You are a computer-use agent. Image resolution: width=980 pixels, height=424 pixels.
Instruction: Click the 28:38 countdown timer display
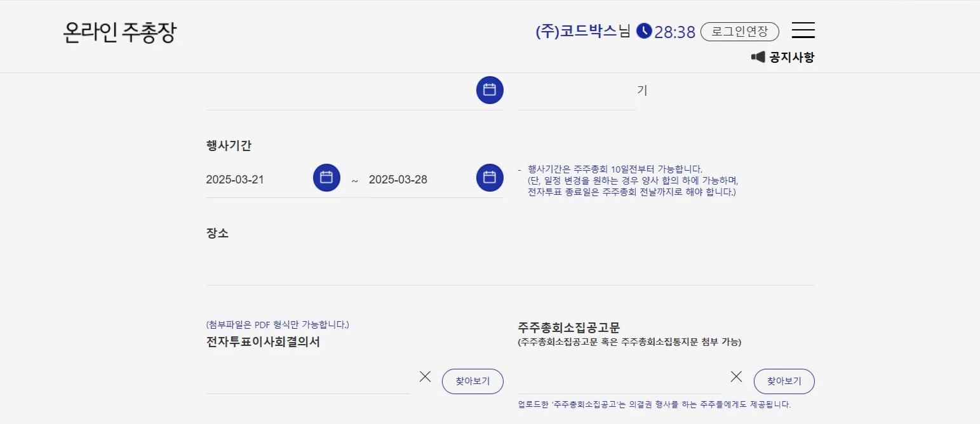click(x=675, y=31)
